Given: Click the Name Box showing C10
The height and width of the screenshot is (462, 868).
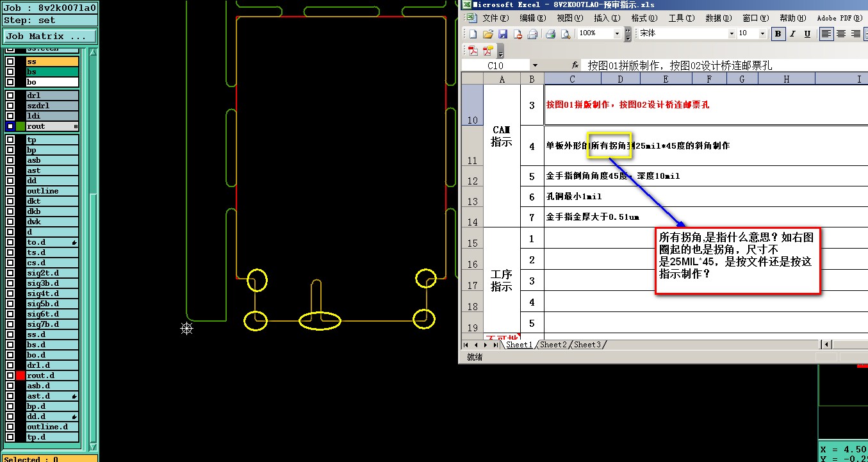Looking at the screenshot, I should 495,65.
